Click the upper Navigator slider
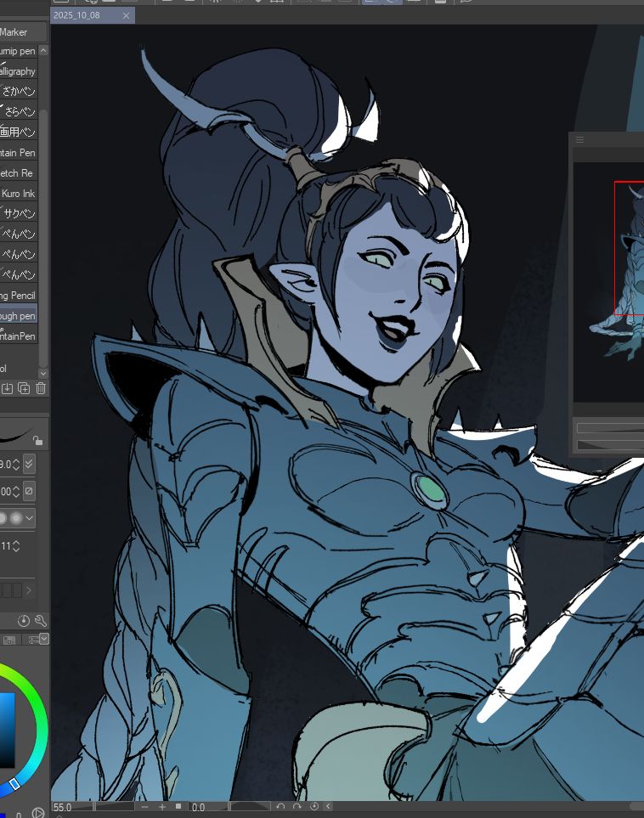This screenshot has height=818, width=644. 610,428
